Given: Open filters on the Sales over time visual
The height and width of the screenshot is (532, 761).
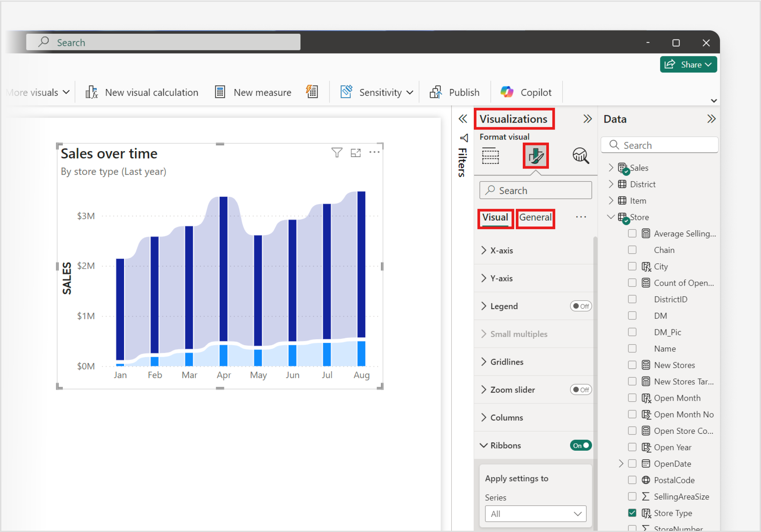Looking at the screenshot, I should pyautogui.click(x=336, y=152).
